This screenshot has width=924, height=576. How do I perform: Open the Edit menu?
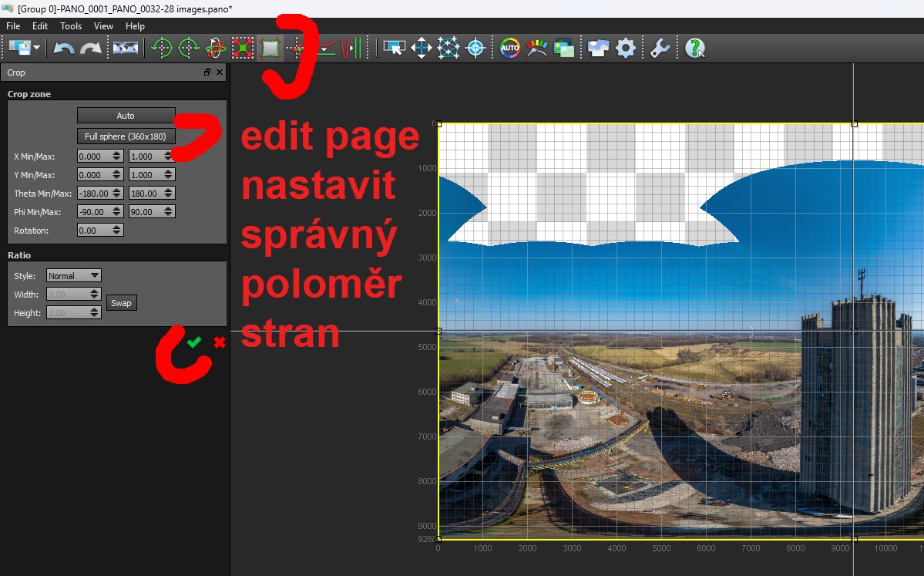40,26
